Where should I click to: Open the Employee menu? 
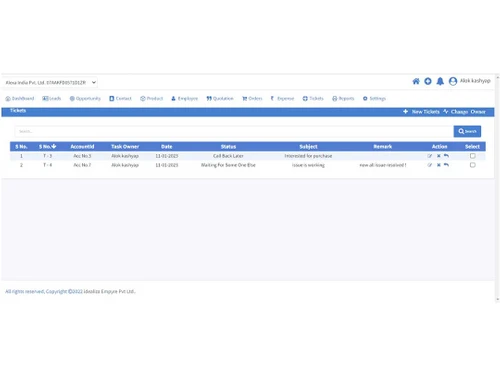pos(185,98)
